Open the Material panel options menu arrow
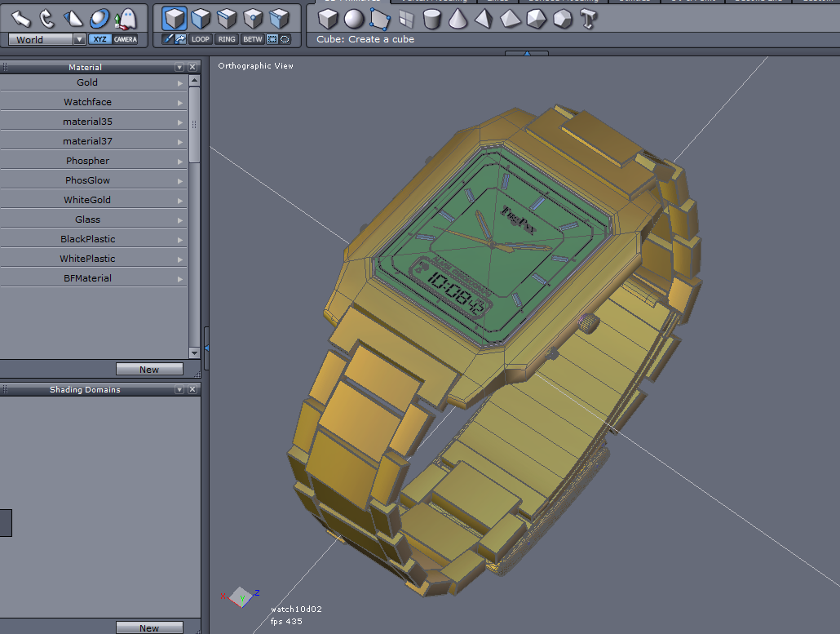Image resolution: width=840 pixels, height=634 pixels. tap(179, 67)
